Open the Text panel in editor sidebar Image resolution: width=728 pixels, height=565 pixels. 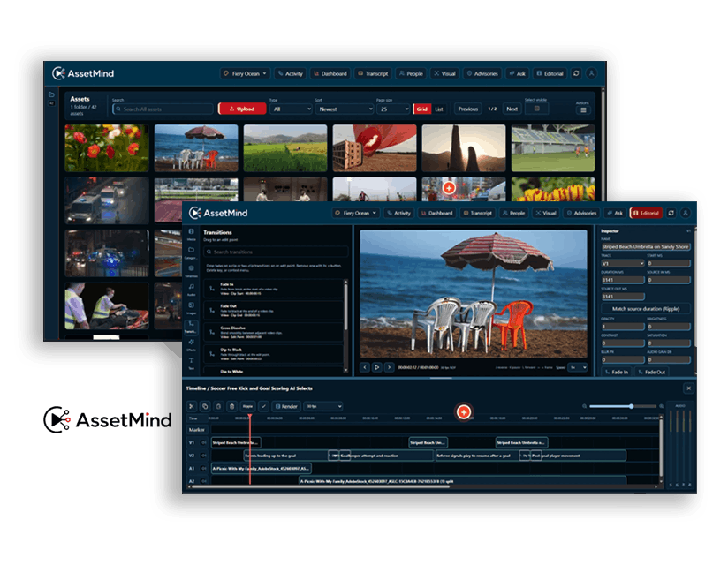pyautogui.click(x=192, y=363)
